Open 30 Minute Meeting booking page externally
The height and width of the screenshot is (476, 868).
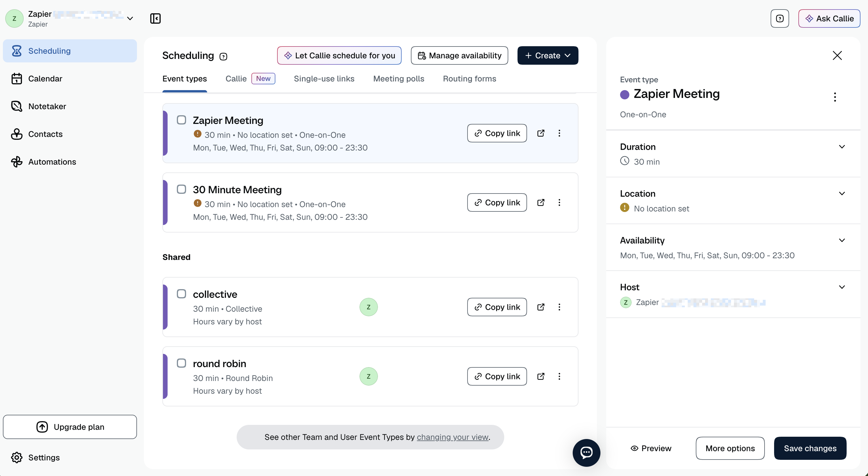coord(541,203)
